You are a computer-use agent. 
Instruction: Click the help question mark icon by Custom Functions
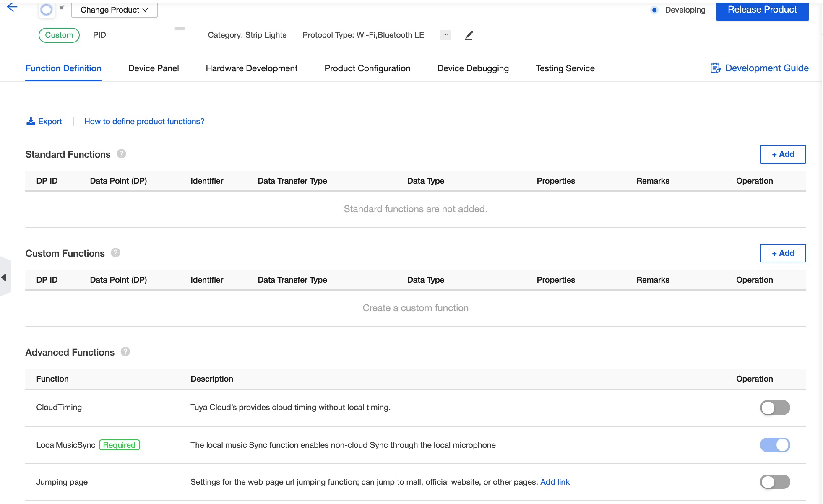point(115,253)
